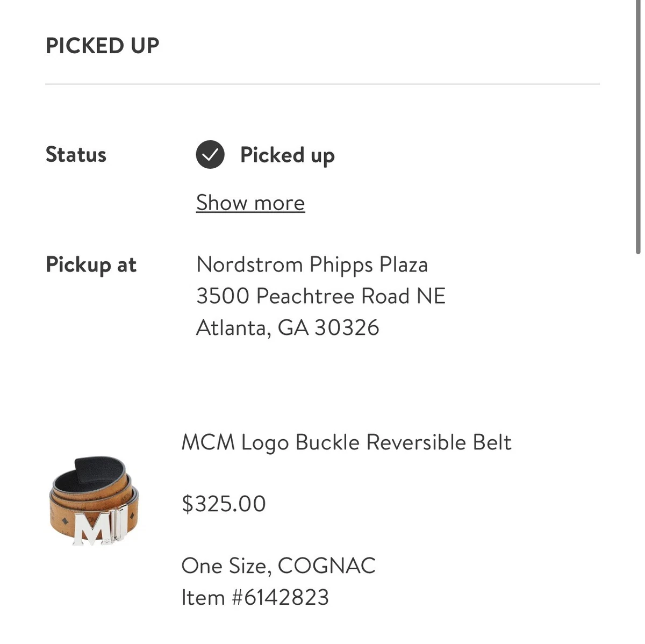Click the Picked up status text

coord(288,155)
